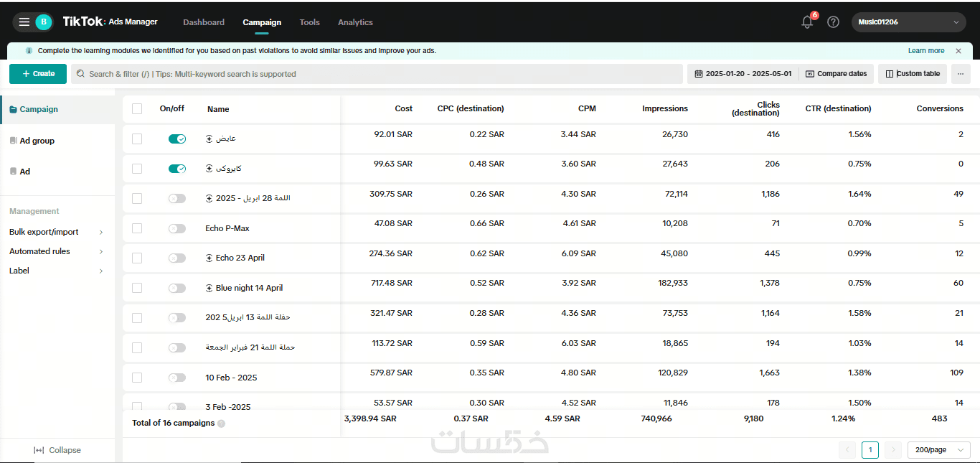
Task: Open the Music01206 account dropdown
Action: point(908,22)
